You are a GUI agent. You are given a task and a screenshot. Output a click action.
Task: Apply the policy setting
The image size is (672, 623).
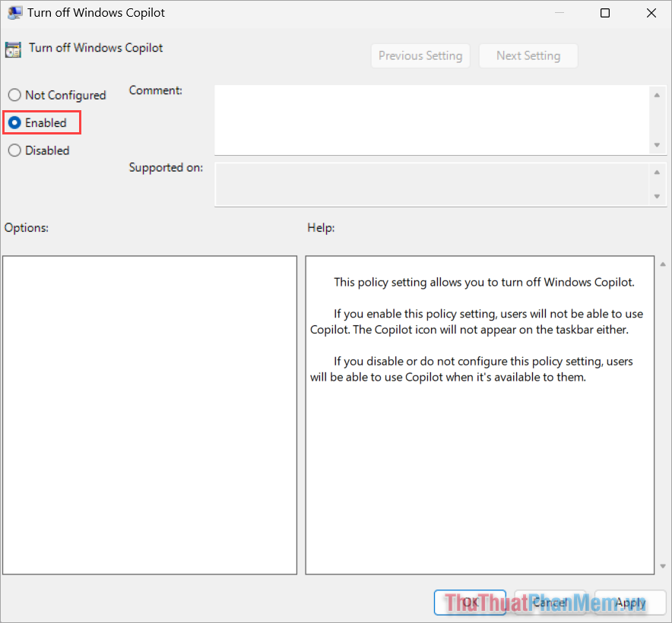tap(629, 602)
